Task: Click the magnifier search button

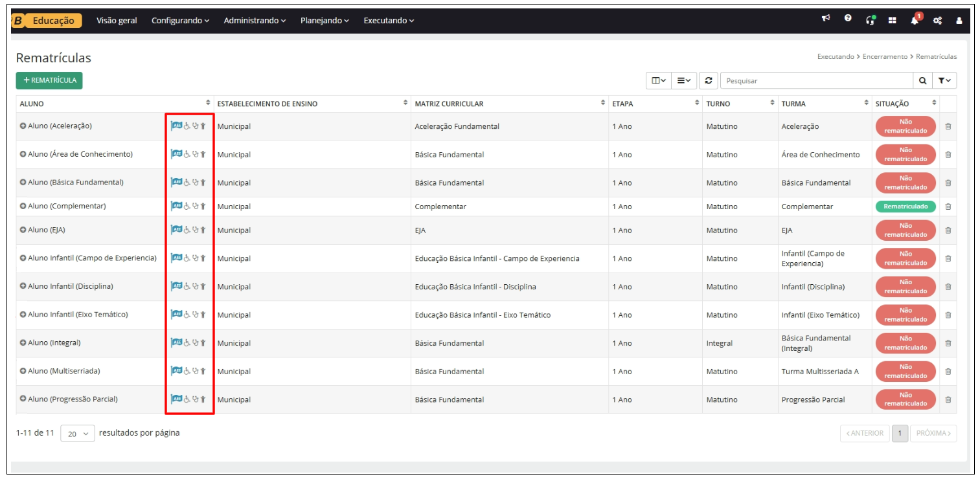Action: pos(922,80)
